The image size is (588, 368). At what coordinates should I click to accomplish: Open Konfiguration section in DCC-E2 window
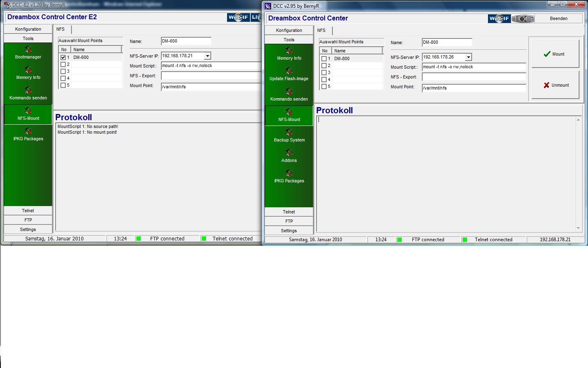click(28, 29)
